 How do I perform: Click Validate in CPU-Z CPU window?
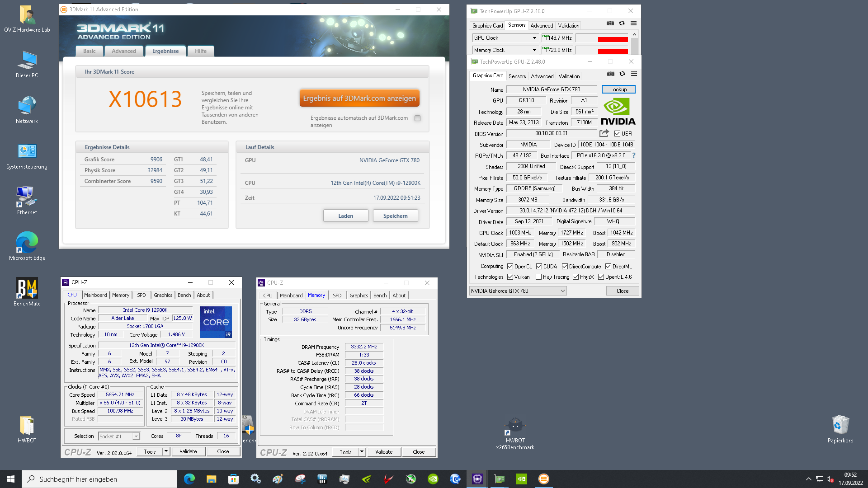coord(188,451)
